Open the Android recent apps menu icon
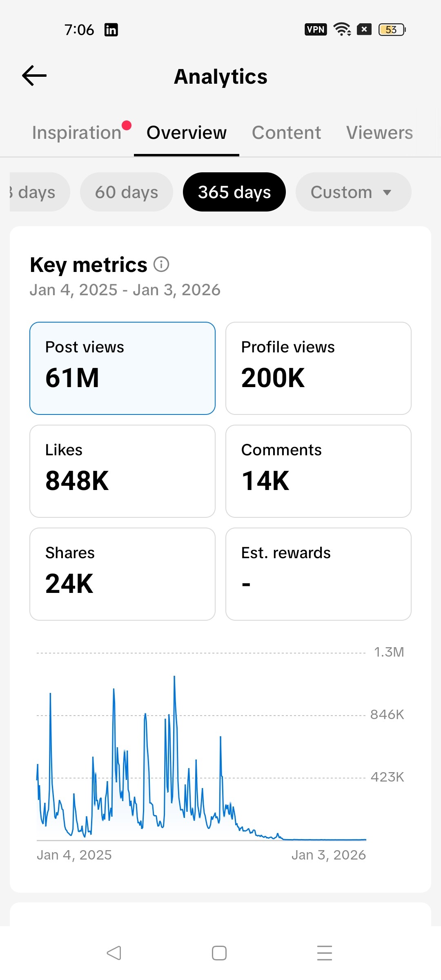Screen dimensions: 441x980 point(325,953)
